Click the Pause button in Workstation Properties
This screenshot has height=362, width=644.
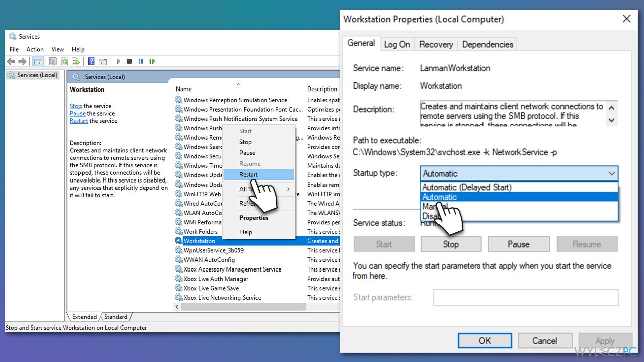[518, 244]
